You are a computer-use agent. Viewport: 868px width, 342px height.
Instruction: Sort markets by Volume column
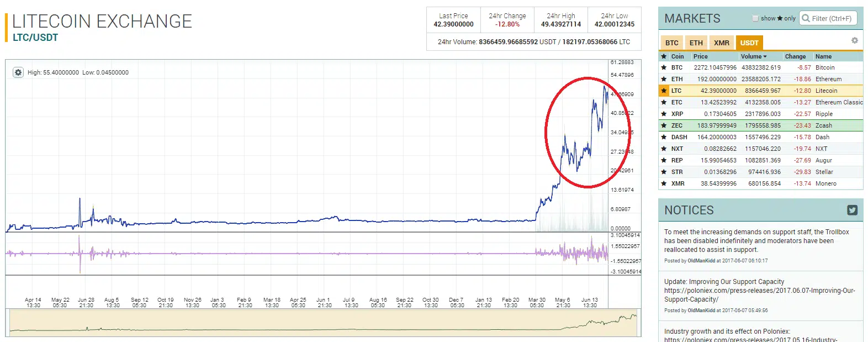tap(754, 56)
